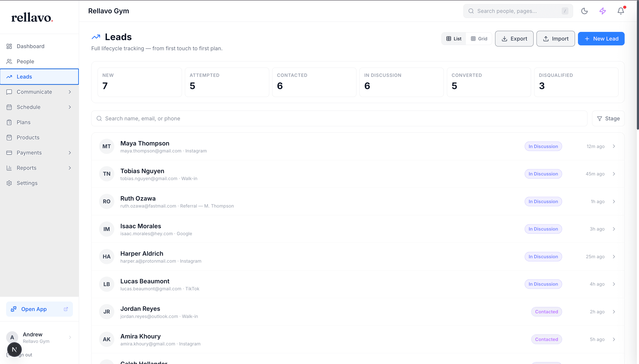Click the purple lightning bolt icon
The height and width of the screenshot is (364, 639).
point(602,11)
